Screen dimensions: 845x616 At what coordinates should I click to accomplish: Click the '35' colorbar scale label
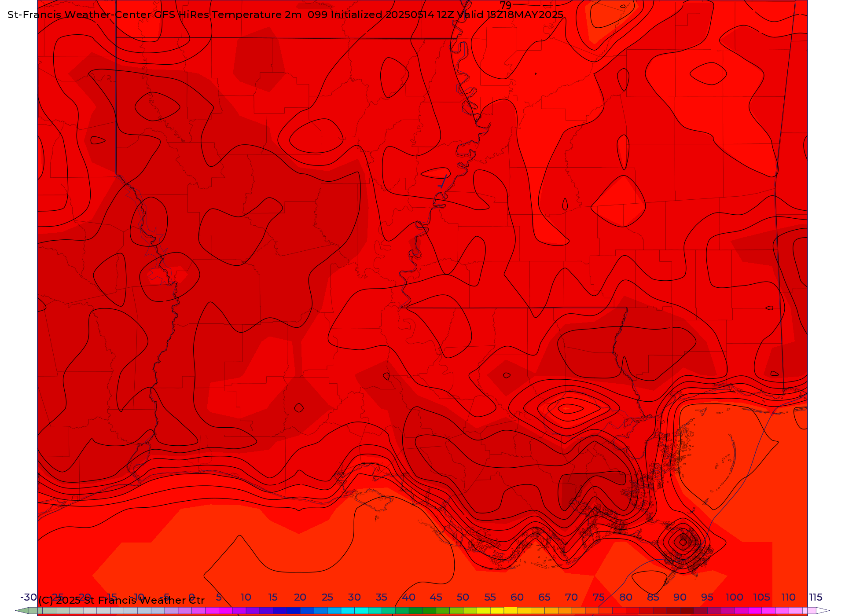[381, 597]
